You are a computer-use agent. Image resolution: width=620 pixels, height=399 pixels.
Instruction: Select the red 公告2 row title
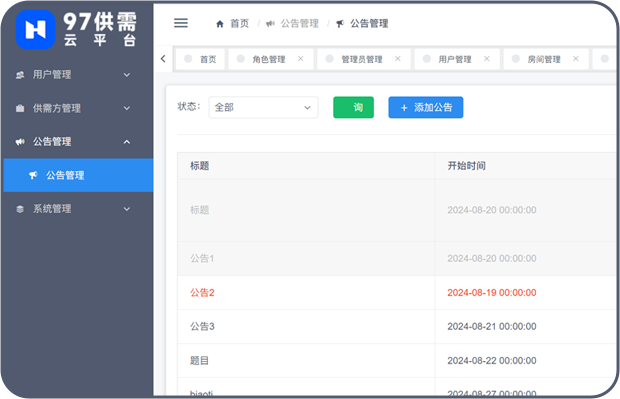[x=202, y=293]
